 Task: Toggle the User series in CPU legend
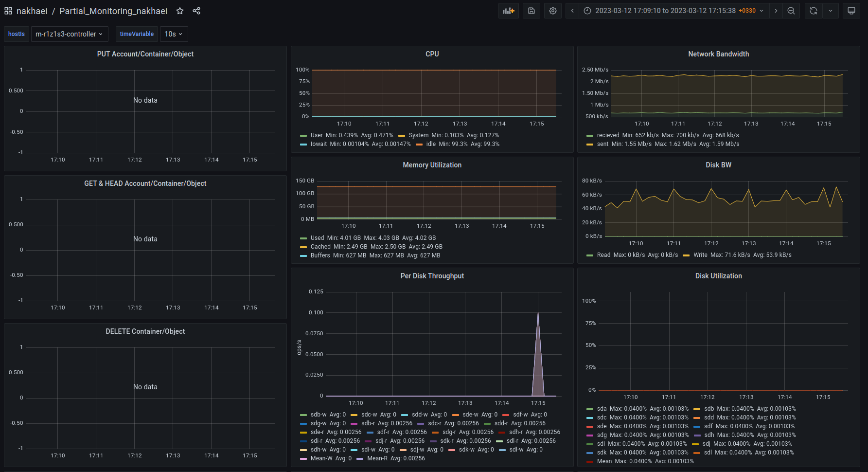click(317, 135)
